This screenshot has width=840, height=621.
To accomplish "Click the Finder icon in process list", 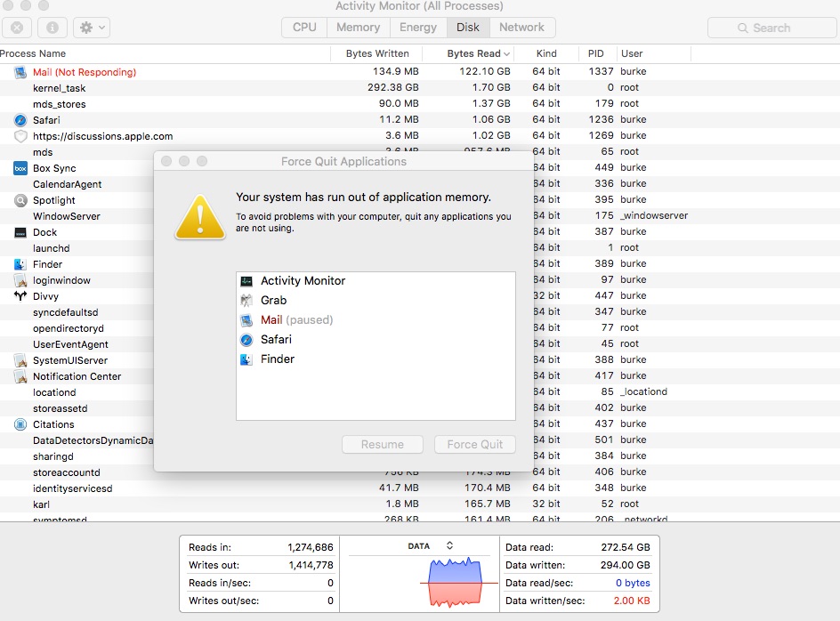I will (x=20, y=264).
